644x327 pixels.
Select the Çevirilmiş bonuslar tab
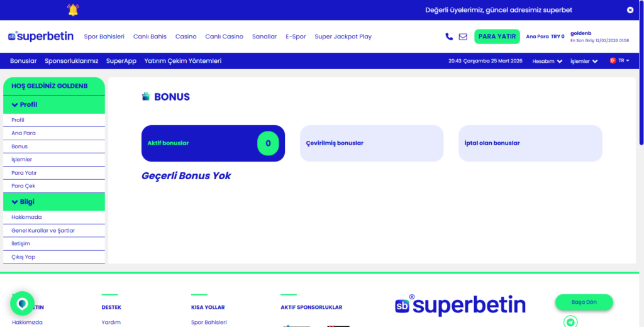coord(371,143)
